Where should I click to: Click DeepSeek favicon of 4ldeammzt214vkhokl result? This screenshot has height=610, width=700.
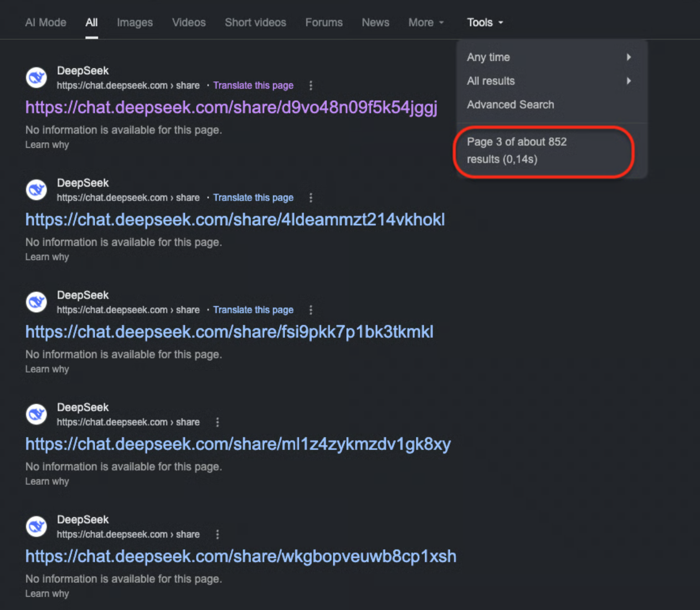[x=37, y=190]
